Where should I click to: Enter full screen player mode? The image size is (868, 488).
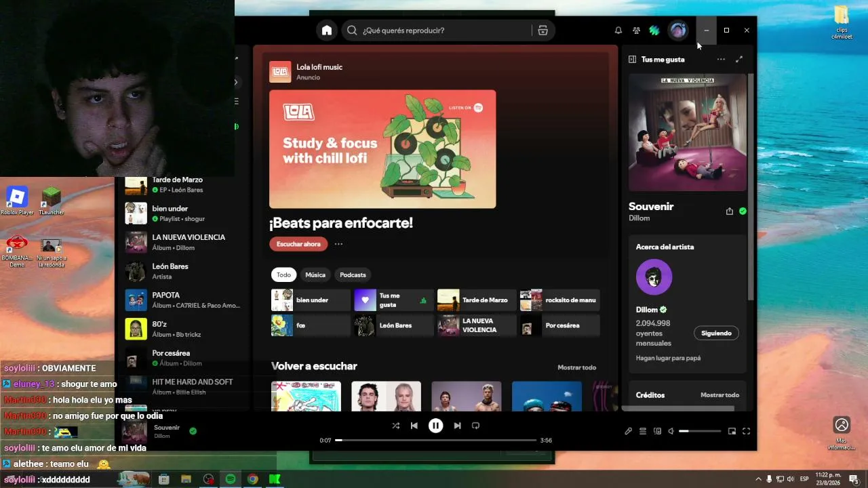coord(746,431)
